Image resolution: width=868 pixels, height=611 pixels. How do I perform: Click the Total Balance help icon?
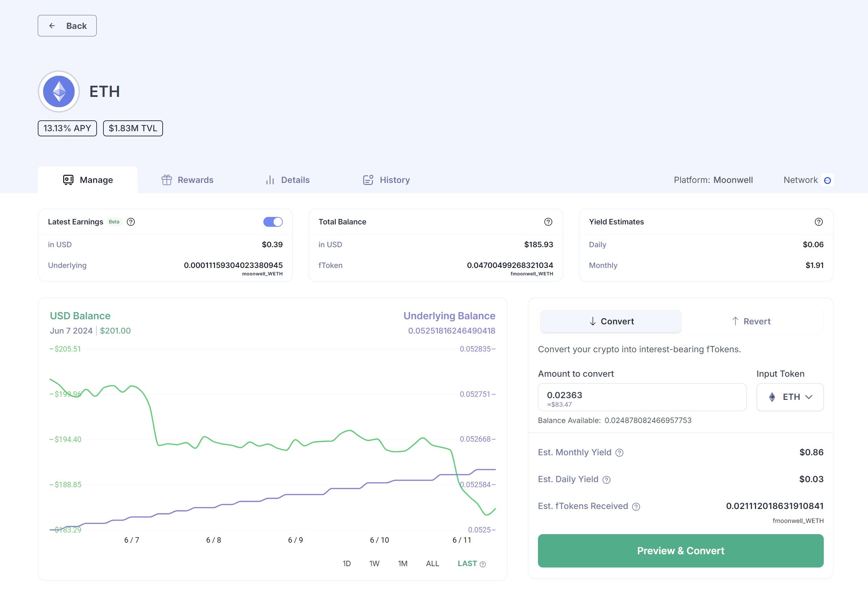coord(548,222)
